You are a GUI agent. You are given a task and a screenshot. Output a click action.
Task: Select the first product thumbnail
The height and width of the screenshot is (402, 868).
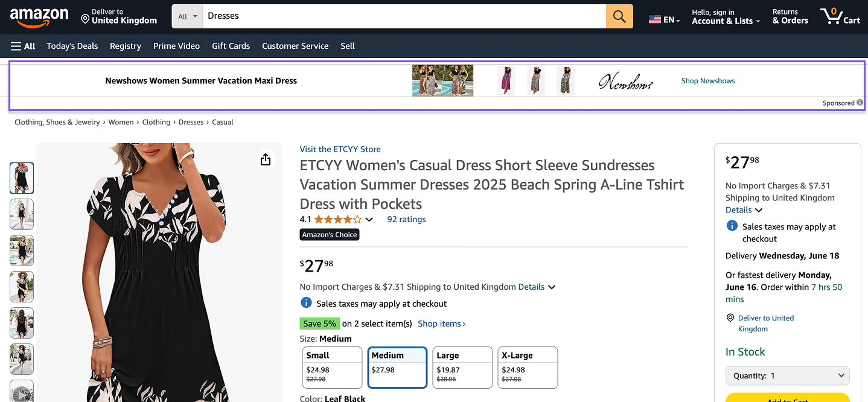tap(22, 178)
